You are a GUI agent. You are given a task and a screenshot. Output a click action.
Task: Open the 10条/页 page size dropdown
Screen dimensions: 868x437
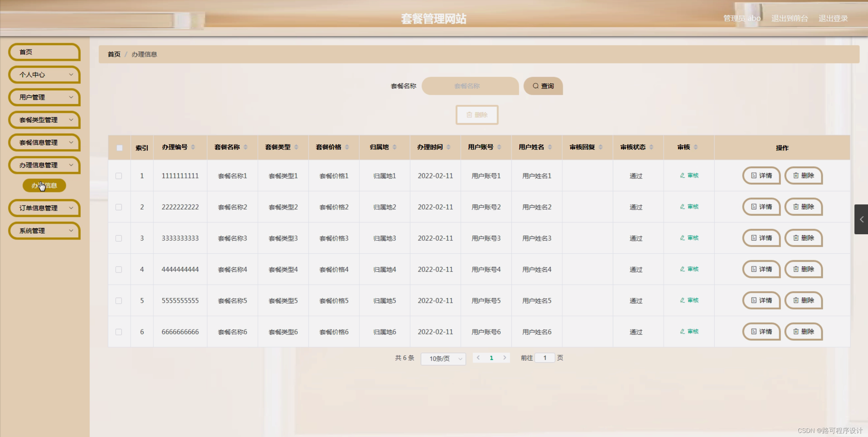443,359
